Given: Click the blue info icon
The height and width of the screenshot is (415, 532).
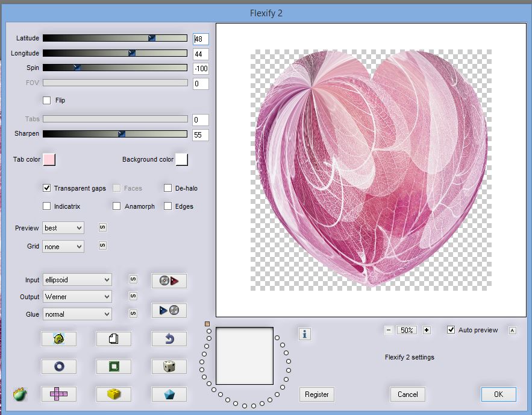Looking at the screenshot, I should pos(305,334).
